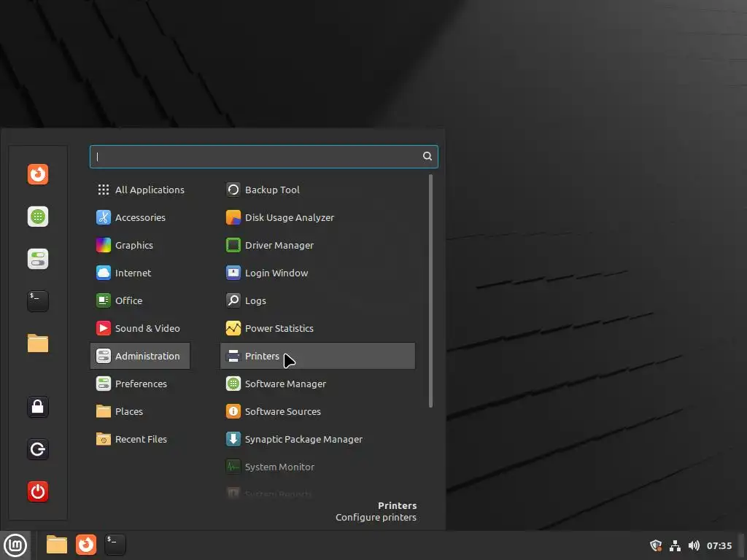
Task: Open Login Window settings
Action: pyautogui.click(x=318, y=273)
